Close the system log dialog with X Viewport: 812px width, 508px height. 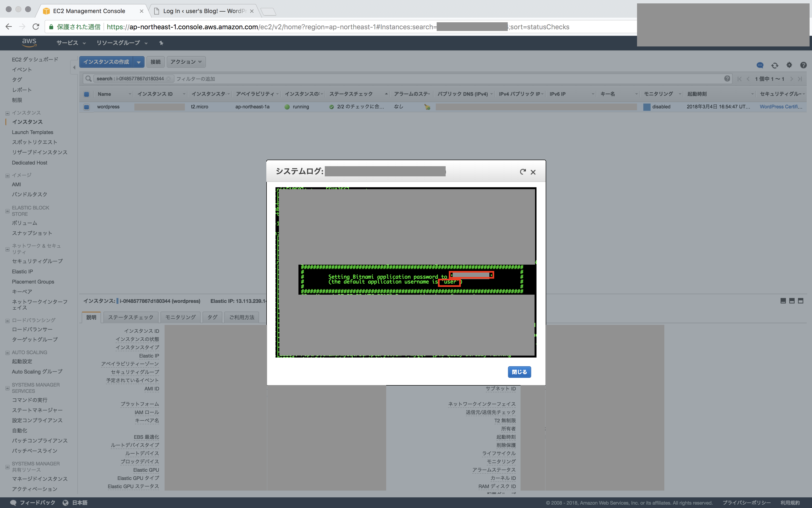coord(533,172)
